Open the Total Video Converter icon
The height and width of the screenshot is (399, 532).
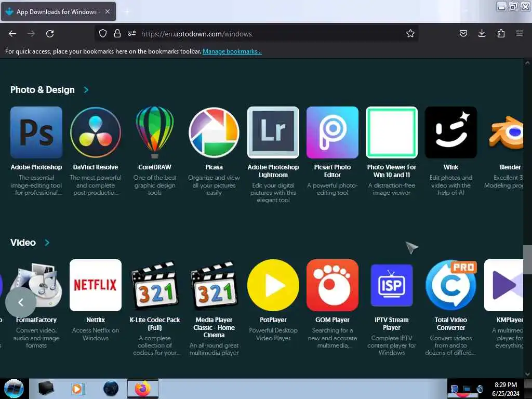pyautogui.click(x=451, y=285)
